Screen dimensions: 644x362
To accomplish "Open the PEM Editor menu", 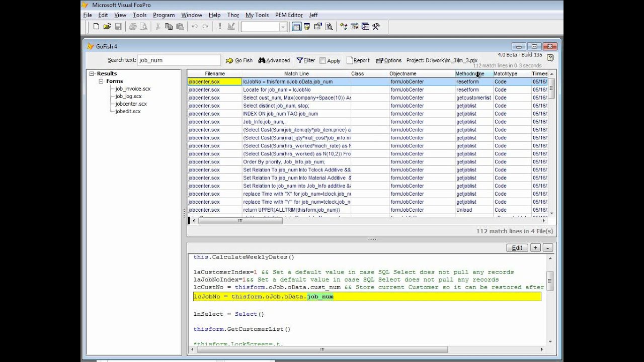I will coord(289,15).
